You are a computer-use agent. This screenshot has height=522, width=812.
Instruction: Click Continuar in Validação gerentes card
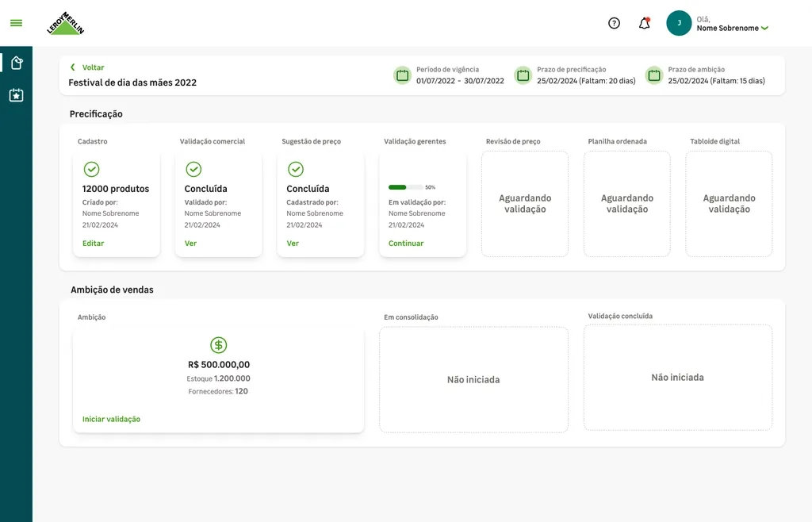click(x=406, y=244)
